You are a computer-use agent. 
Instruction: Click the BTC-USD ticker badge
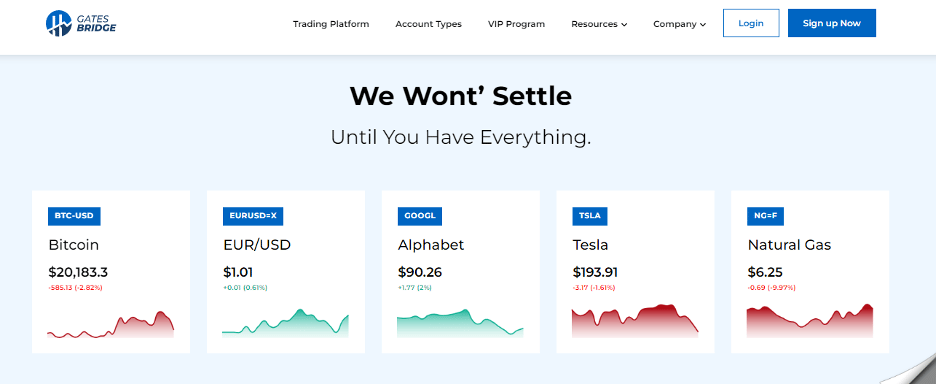coord(74,216)
